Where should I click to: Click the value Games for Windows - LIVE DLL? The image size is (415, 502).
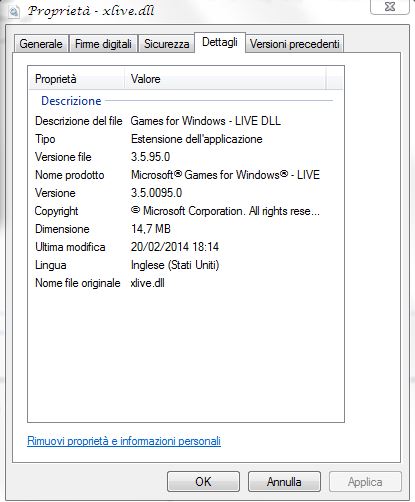206,121
